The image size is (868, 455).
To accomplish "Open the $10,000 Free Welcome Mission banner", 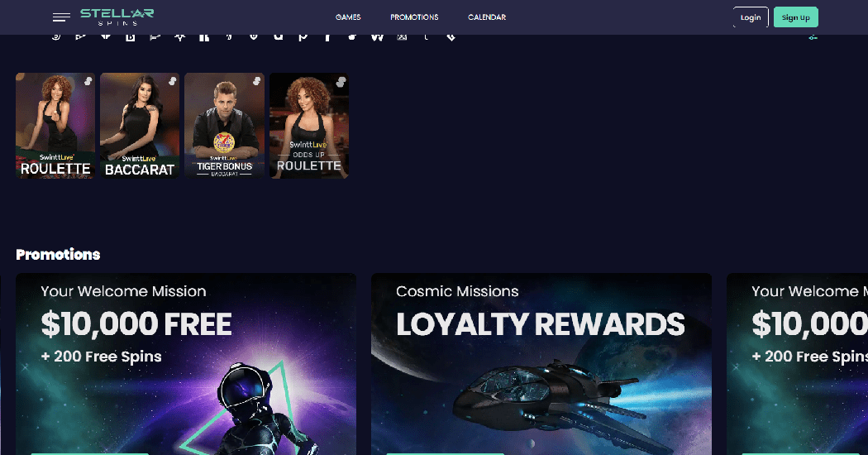I will click(186, 364).
